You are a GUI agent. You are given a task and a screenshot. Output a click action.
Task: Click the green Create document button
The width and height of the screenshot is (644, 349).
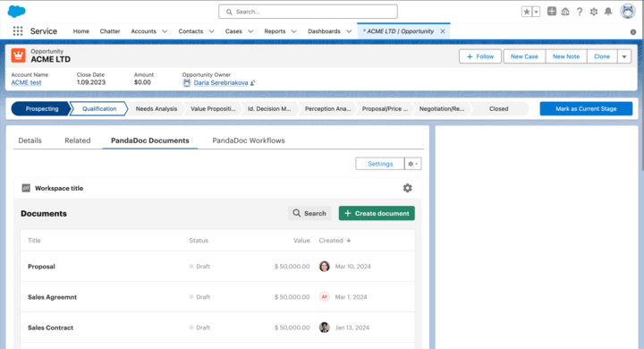click(377, 213)
